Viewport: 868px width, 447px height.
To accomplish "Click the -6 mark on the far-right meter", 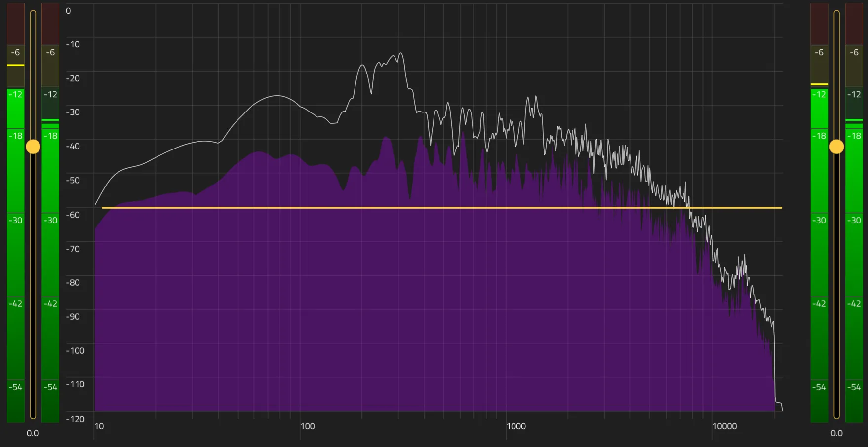I will coord(854,52).
